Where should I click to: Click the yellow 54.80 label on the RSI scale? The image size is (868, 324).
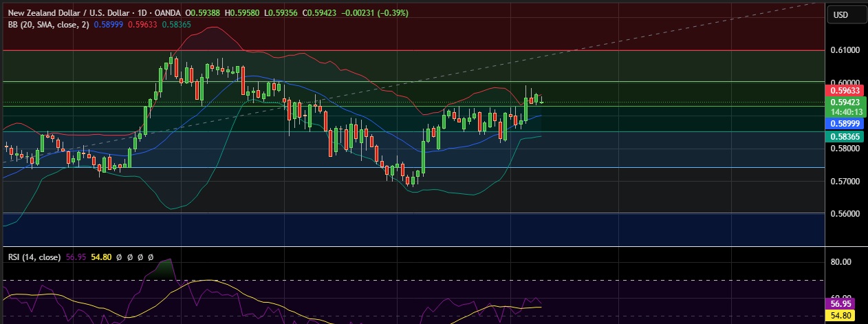point(841,316)
